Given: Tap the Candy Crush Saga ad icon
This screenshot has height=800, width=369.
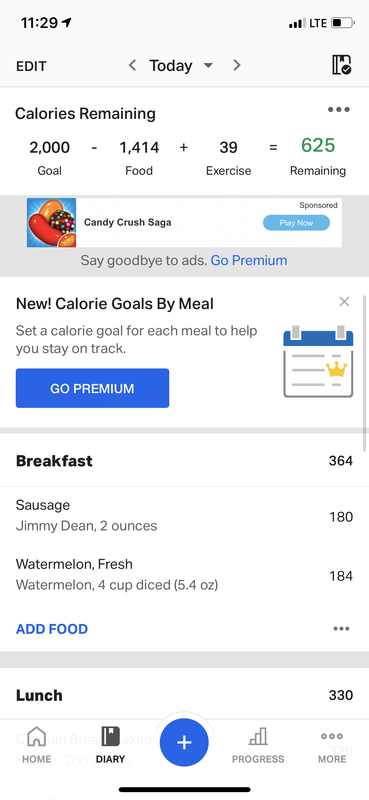Looking at the screenshot, I should (x=52, y=222).
